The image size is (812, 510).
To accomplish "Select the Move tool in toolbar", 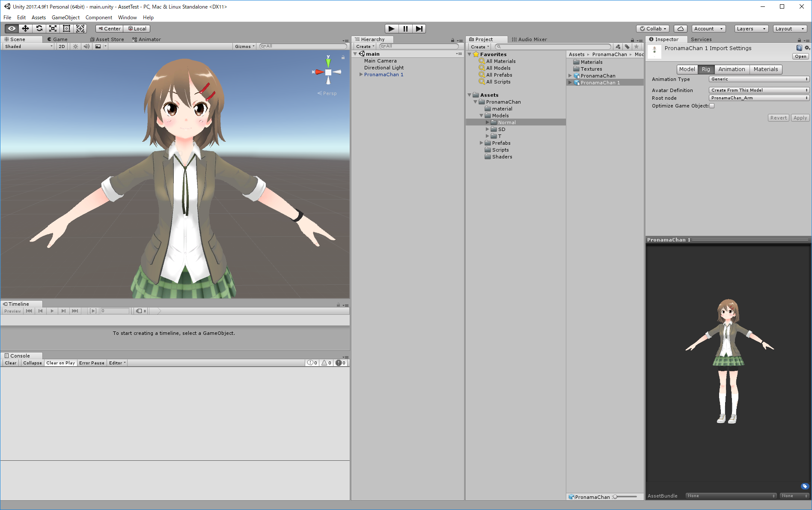I will pyautogui.click(x=26, y=29).
